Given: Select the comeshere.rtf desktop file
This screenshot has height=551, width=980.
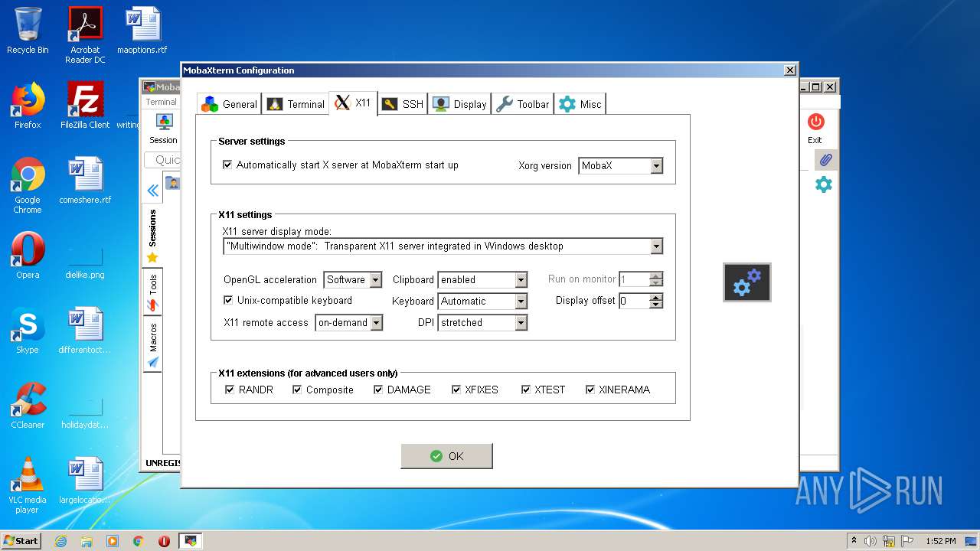Looking at the screenshot, I should click(x=85, y=181).
